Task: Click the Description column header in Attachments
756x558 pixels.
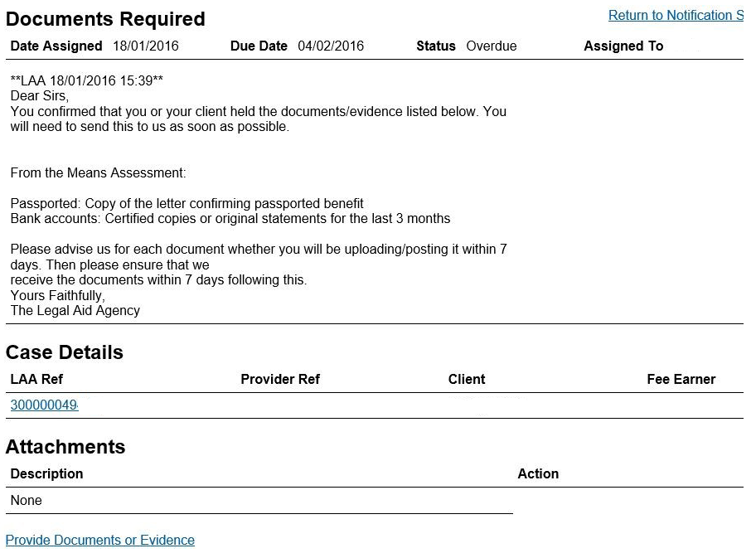Action: coord(46,474)
